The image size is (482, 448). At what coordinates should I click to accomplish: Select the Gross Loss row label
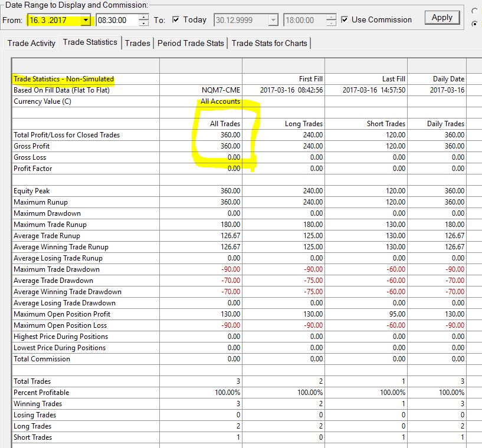(x=30, y=157)
